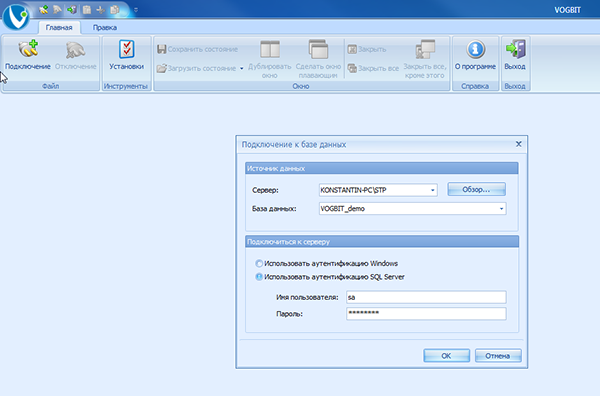
Task: Click the Обзор... browse button
Action: pyautogui.click(x=476, y=189)
